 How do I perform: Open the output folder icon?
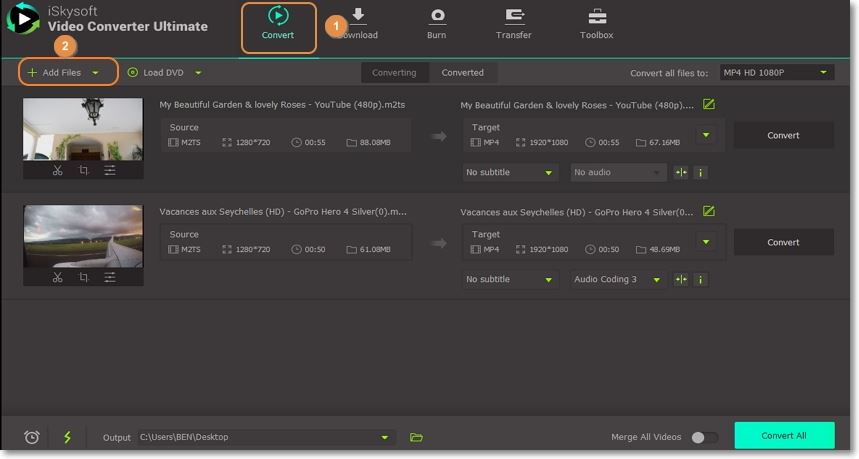[416, 437]
